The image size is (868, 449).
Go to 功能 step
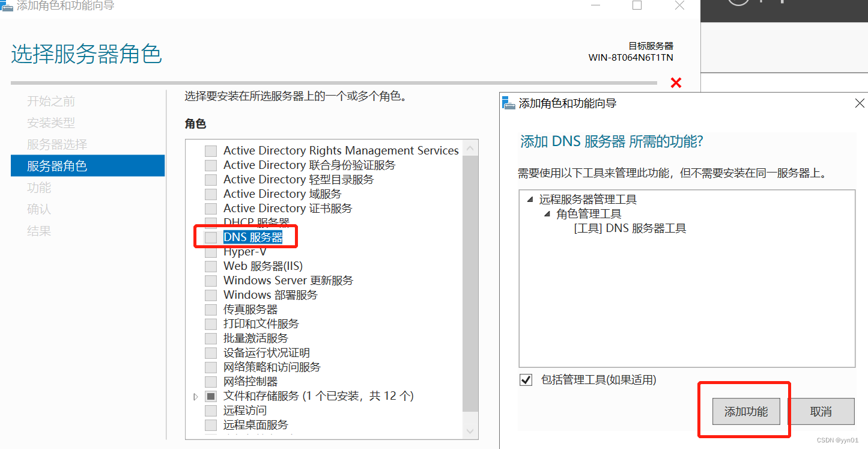click(39, 188)
